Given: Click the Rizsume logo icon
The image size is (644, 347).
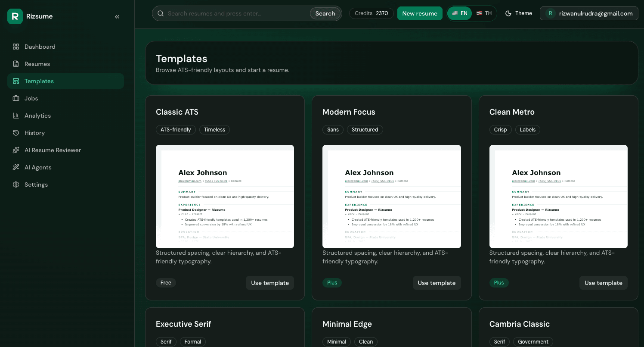Looking at the screenshot, I should pos(15,16).
